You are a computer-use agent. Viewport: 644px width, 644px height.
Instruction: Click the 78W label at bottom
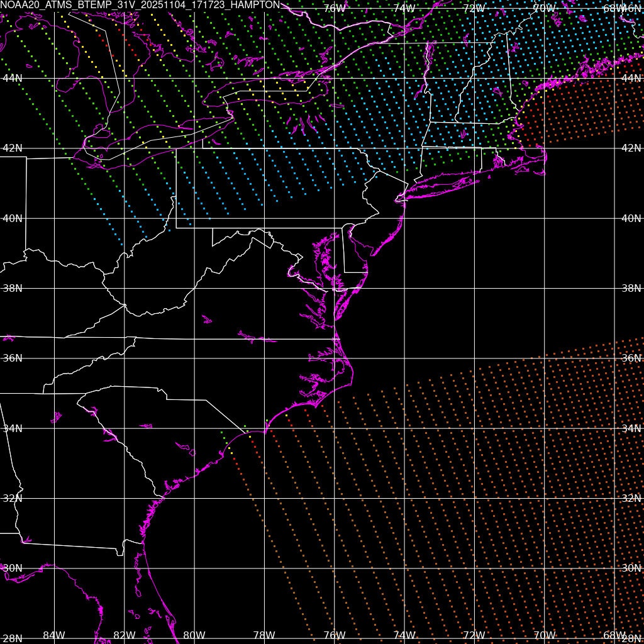click(x=264, y=635)
